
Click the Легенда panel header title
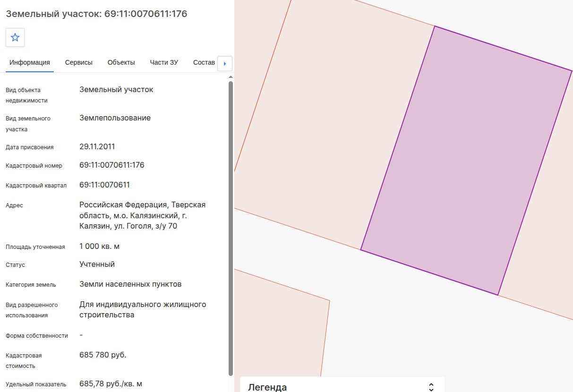(x=267, y=387)
